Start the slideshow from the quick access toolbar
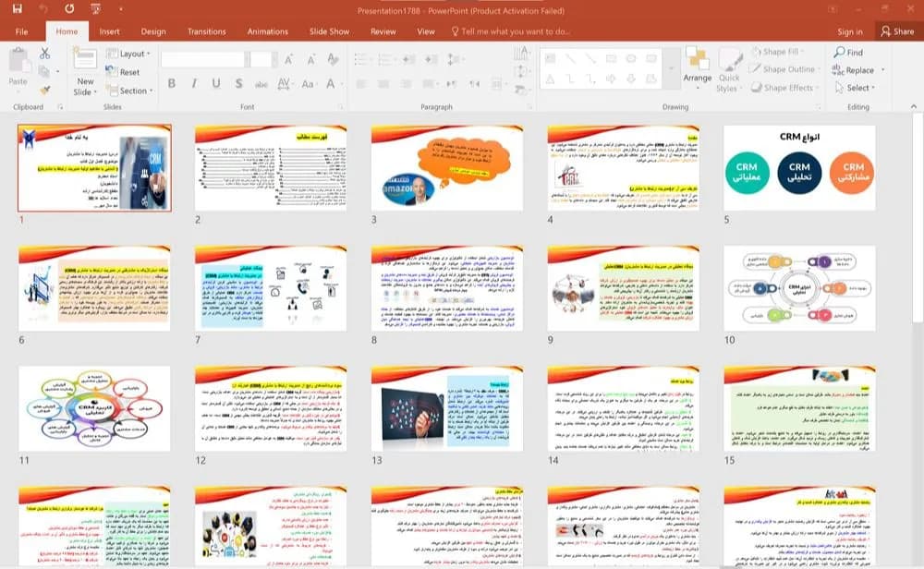This screenshot has height=569, width=924. (95, 9)
